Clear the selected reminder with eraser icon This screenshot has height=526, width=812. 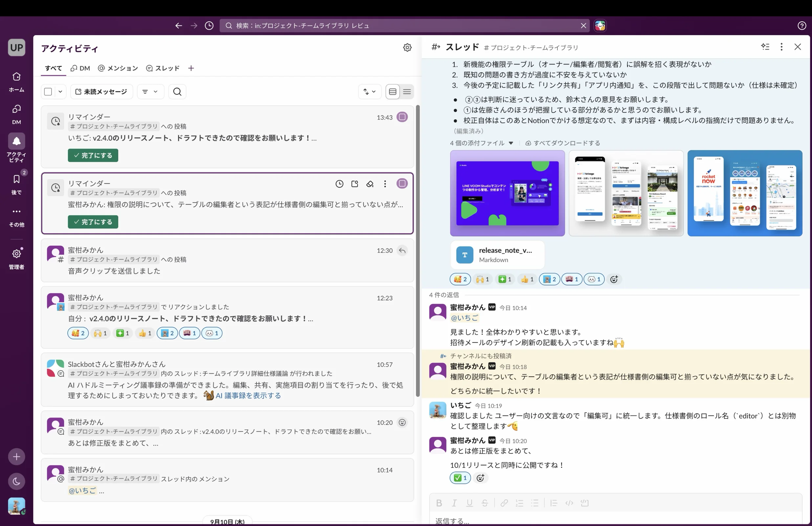[370, 184]
